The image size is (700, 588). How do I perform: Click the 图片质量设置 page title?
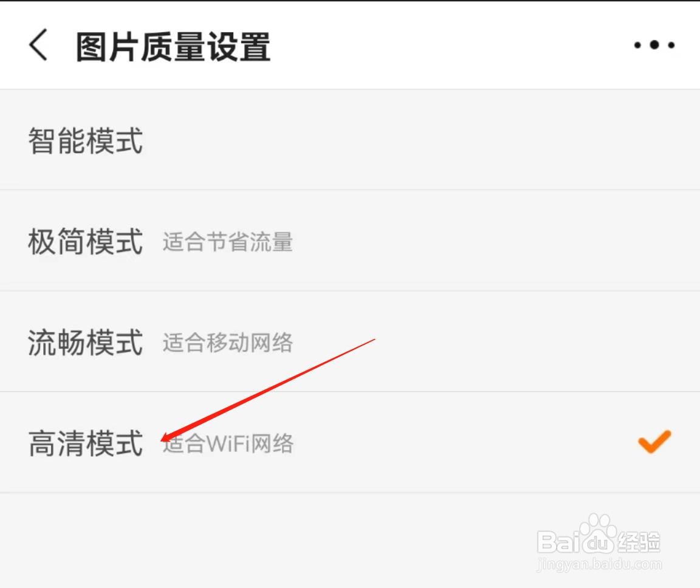[173, 46]
